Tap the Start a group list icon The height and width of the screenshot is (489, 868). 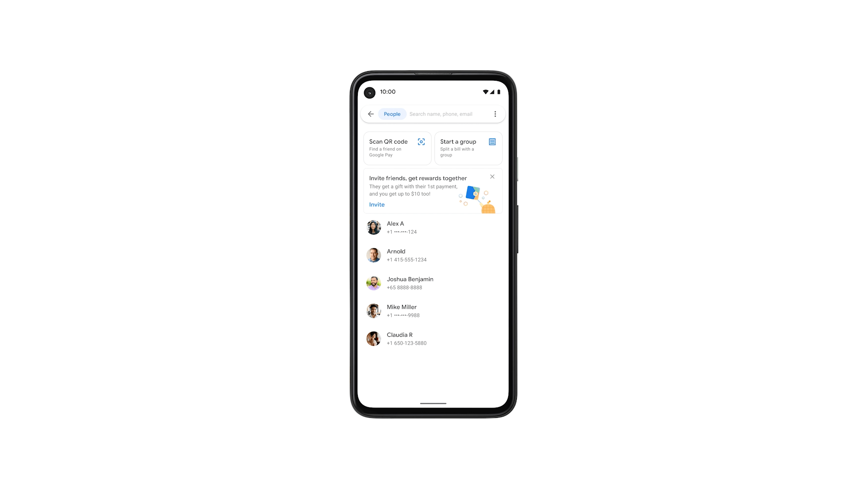click(492, 141)
